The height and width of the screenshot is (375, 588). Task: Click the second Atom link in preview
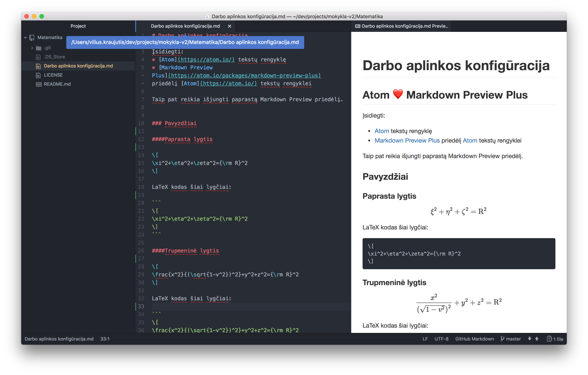(470, 140)
